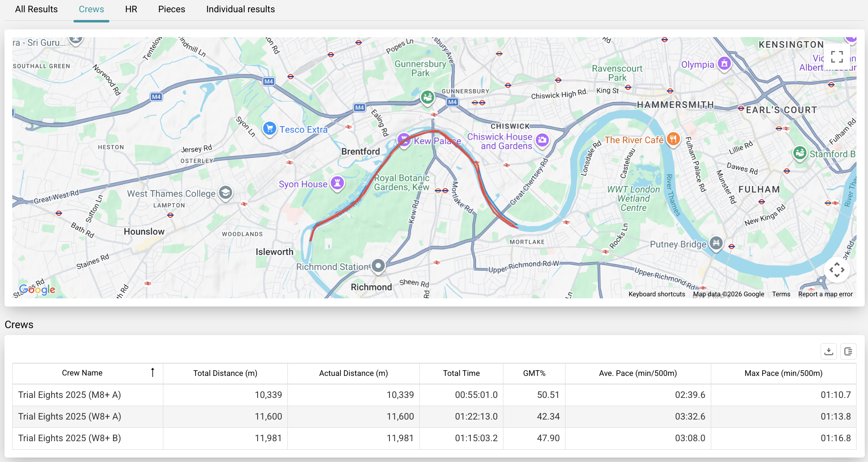Open the HR tab

pos(131,9)
